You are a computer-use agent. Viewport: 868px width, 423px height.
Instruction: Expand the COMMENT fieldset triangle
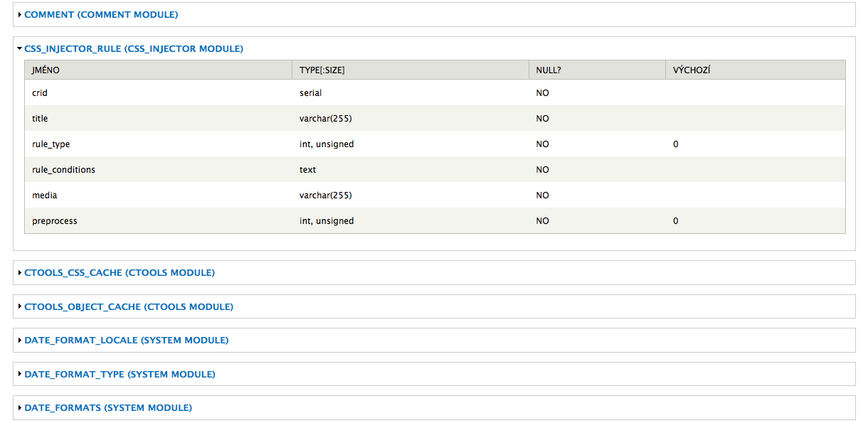tap(20, 14)
